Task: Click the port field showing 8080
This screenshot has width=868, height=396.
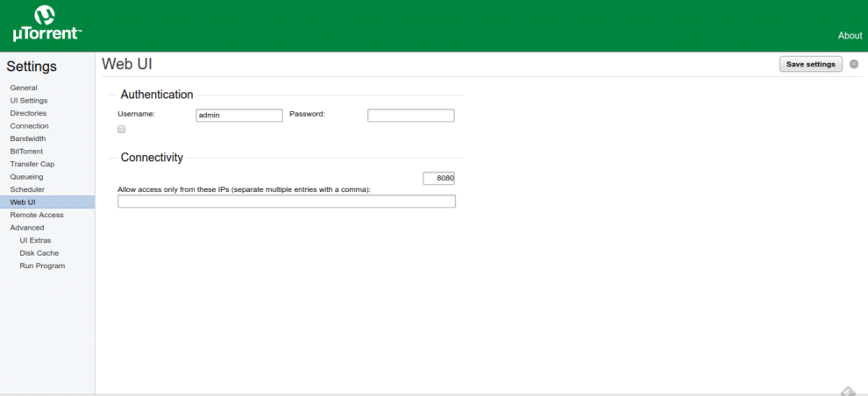Action: click(x=439, y=178)
